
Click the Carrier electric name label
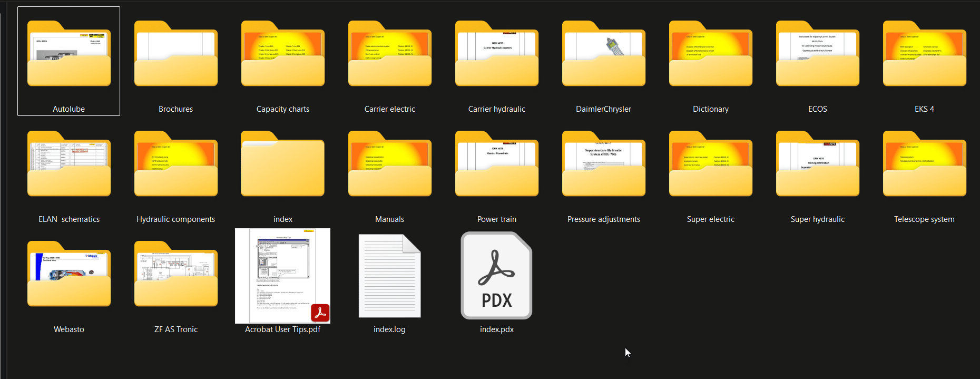pos(390,109)
